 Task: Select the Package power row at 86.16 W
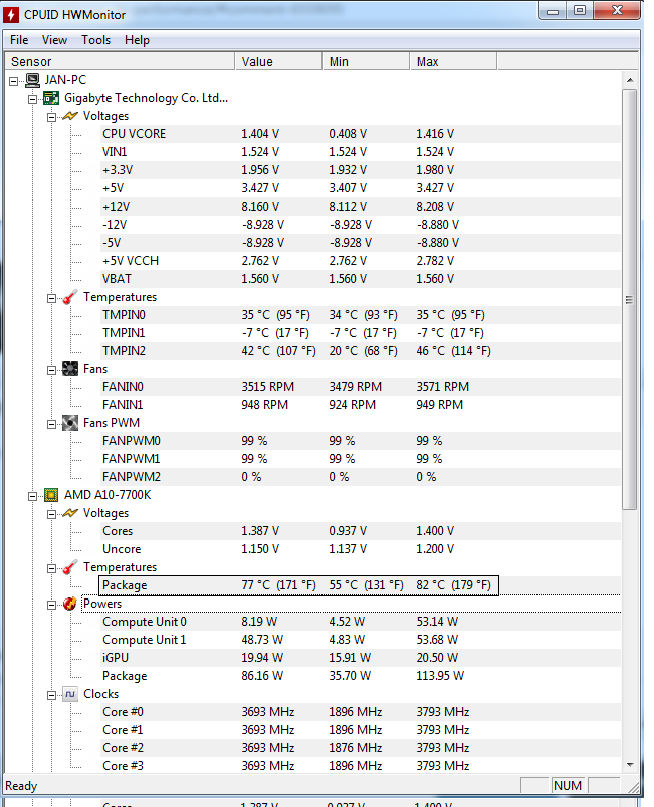361,676
